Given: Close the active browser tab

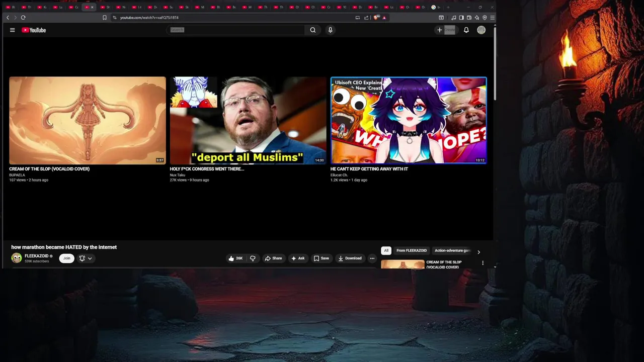Looking at the screenshot, I should pos(92,7).
